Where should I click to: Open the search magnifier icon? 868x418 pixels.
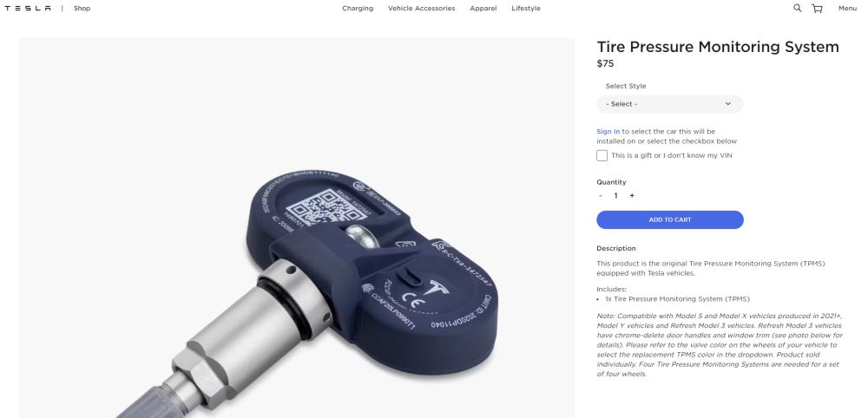click(797, 8)
